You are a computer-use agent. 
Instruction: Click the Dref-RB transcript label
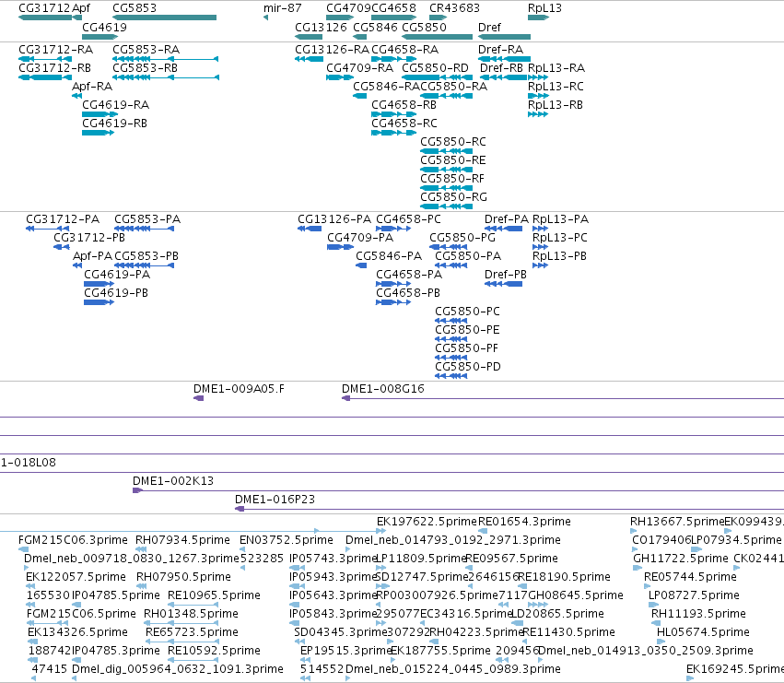(501, 67)
